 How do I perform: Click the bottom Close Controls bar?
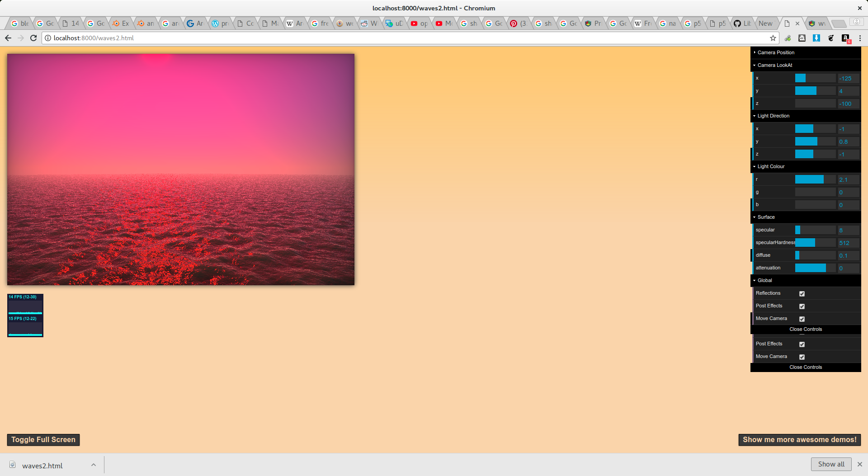[x=806, y=367]
